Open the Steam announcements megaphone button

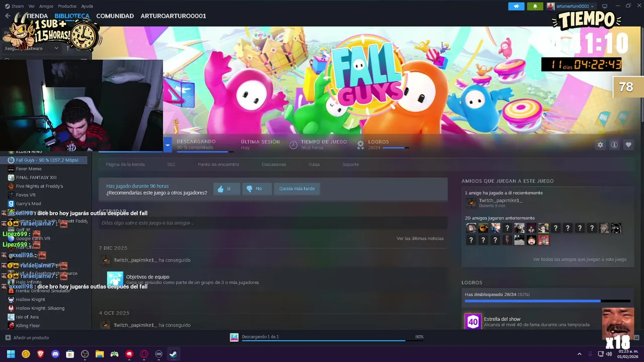[516, 6]
